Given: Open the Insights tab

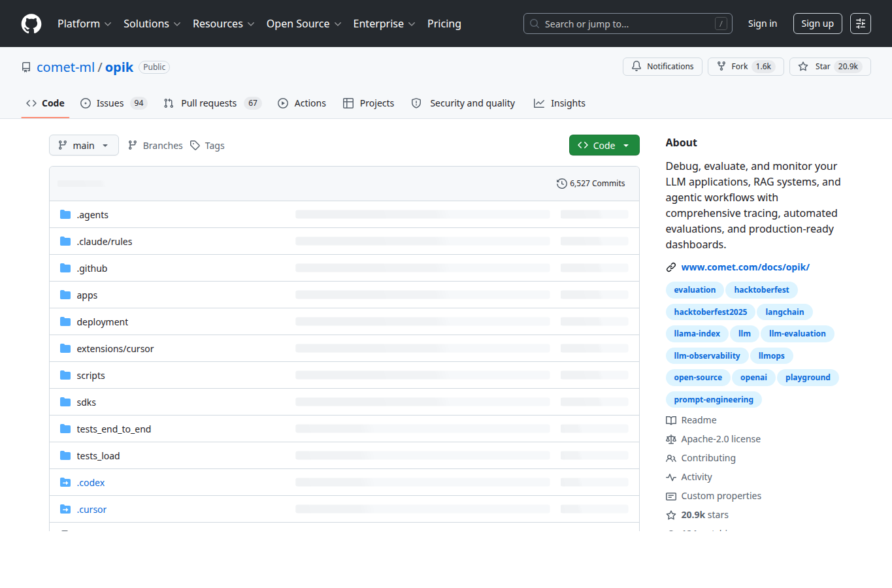Looking at the screenshot, I should [559, 103].
